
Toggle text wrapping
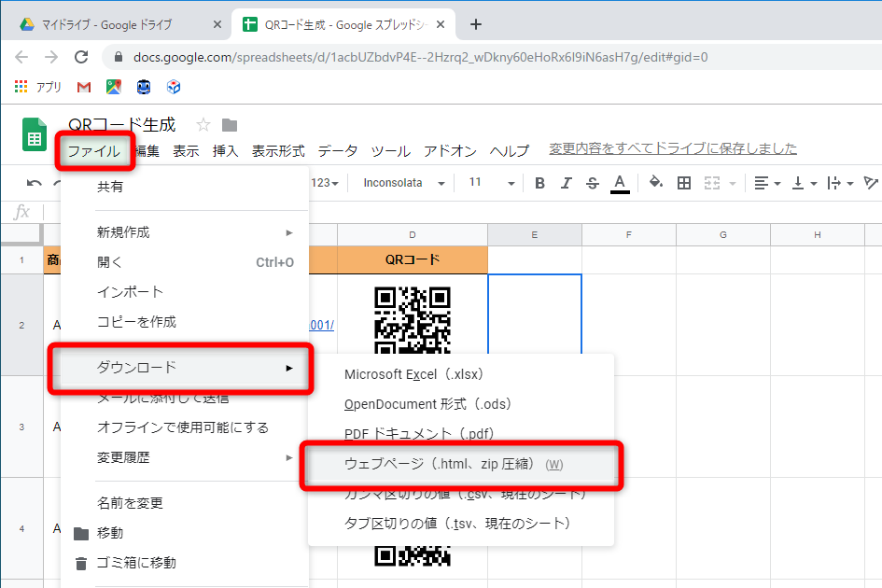833,183
